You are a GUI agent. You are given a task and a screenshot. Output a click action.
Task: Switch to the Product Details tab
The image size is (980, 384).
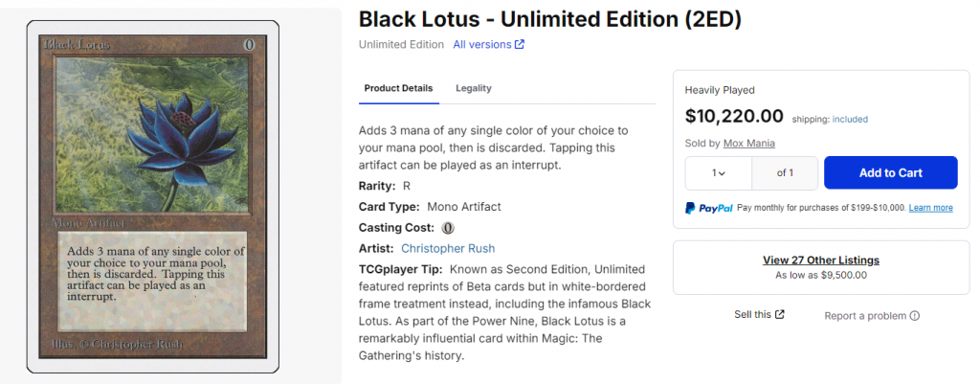tap(398, 88)
